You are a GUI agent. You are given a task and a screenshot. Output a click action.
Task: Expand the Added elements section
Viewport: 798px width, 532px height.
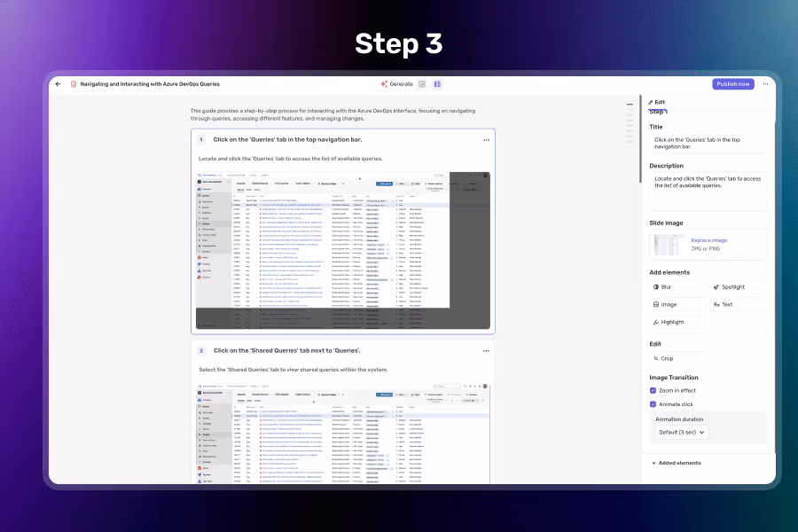[x=677, y=463]
